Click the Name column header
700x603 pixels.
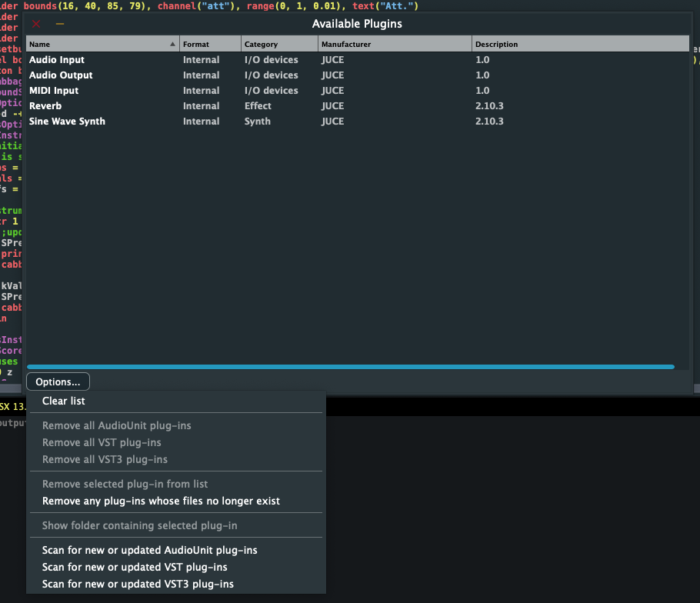pyautogui.click(x=102, y=44)
